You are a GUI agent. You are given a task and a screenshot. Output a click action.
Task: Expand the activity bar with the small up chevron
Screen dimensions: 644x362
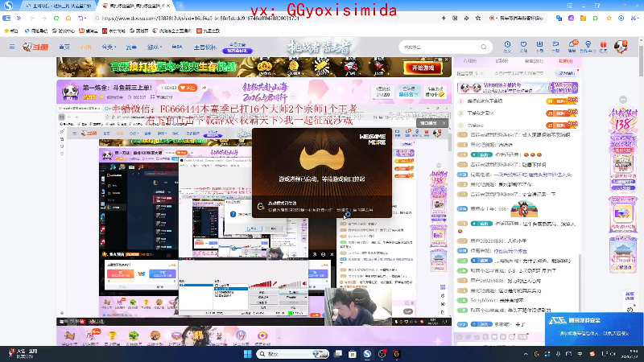point(279,338)
